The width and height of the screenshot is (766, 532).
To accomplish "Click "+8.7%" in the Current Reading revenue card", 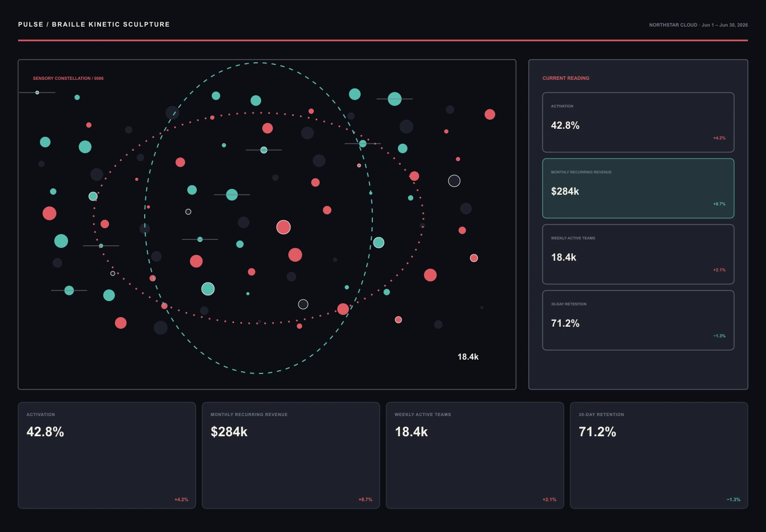I will tap(719, 204).
